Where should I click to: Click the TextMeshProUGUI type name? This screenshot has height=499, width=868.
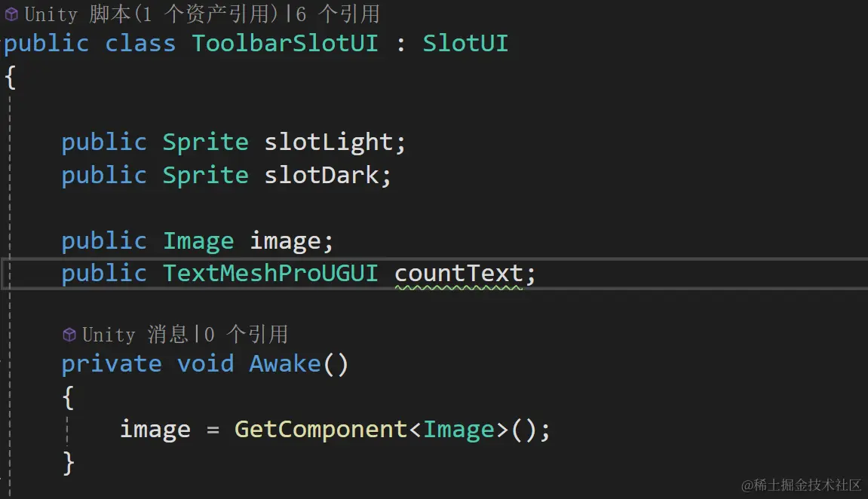point(270,274)
